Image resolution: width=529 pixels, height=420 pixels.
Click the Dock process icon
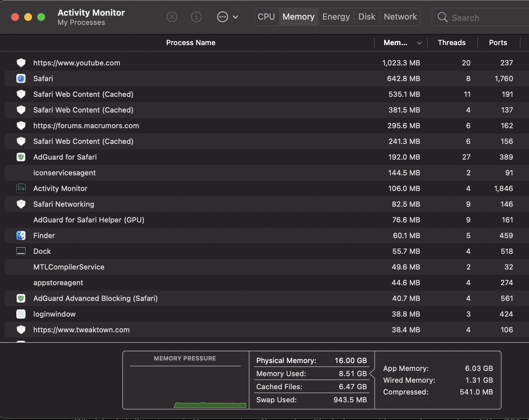(x=21, y=251)
